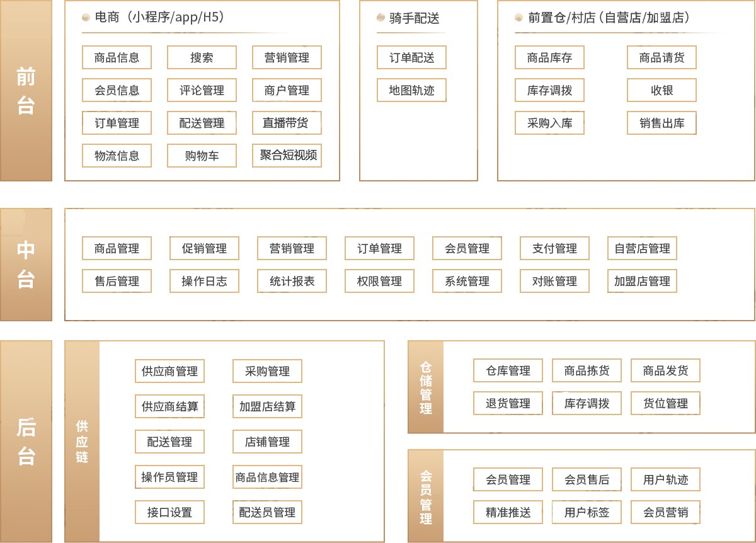
Task: Click 营销管理 in the 中台 section
Action: (292, 248)
